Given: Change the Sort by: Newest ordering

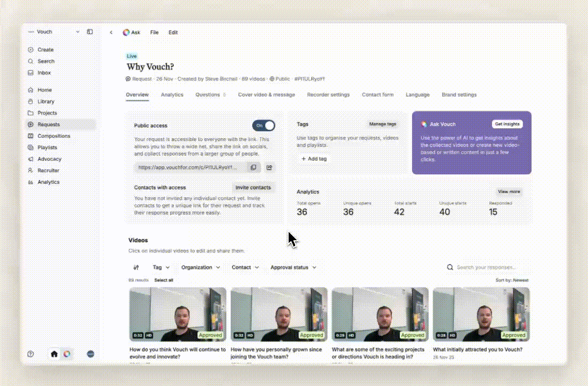Looking at the screenshot, I should (x=512, y=280).
